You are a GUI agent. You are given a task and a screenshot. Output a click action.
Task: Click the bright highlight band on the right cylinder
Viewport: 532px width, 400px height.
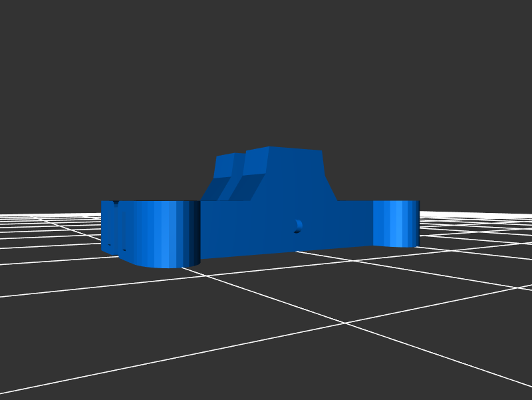[398, 223]
